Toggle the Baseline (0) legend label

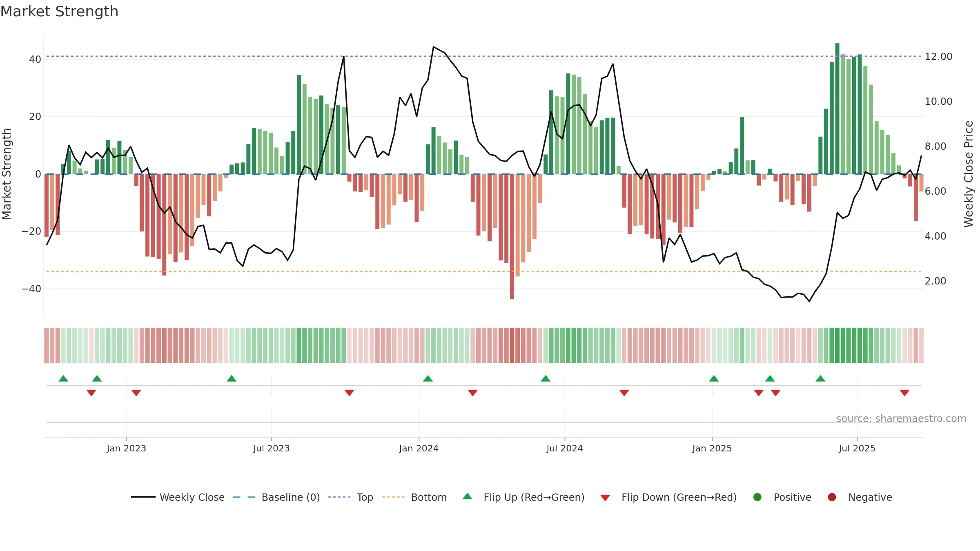291,498
